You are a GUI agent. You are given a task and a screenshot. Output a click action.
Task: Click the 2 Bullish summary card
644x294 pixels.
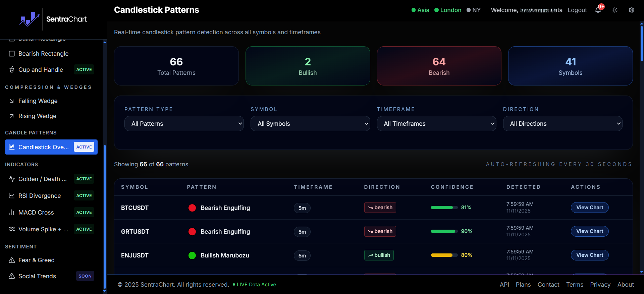[308, 66]
